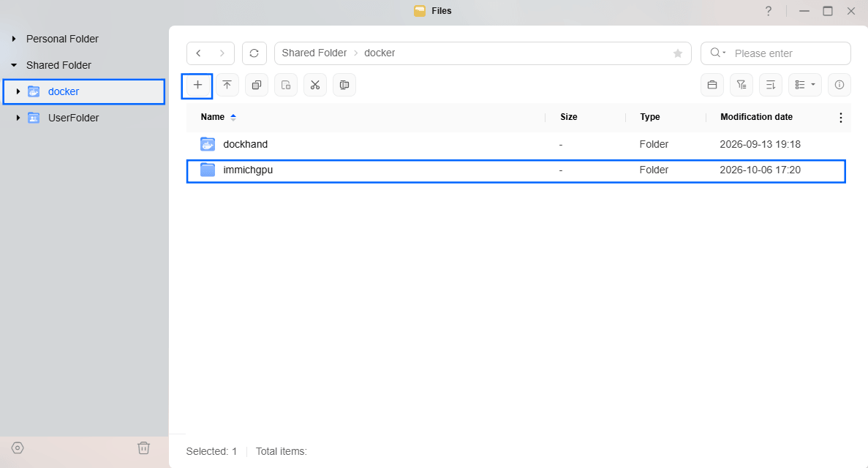The width and height of the screenshot is (868, 468).
Task: Refresh the current folder listing
Action: coord(254,53)
